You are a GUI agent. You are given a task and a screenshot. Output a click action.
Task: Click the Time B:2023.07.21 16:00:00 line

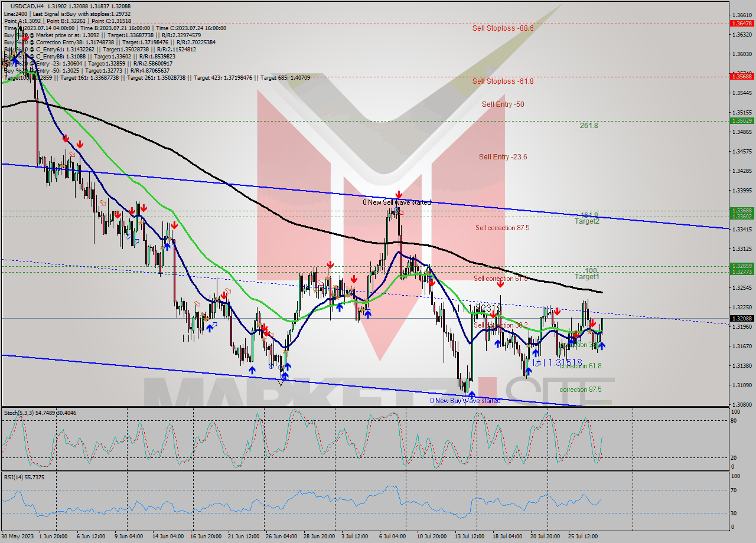(115, 28)
